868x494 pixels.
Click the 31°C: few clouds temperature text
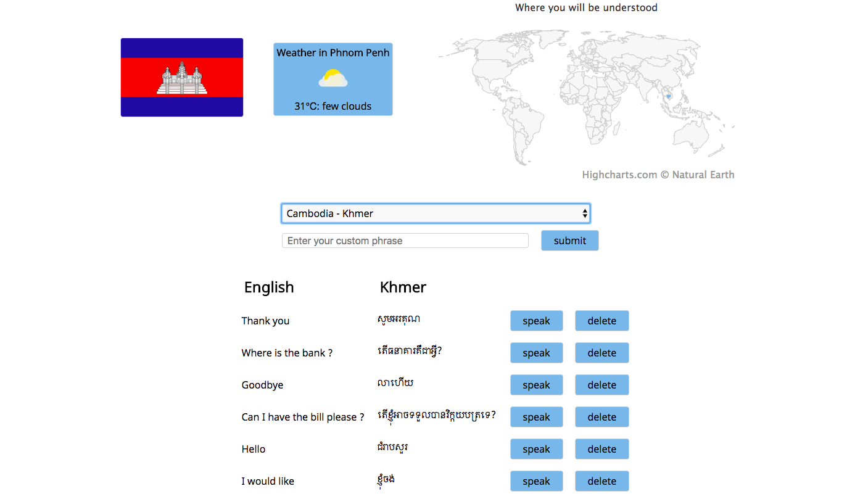click(333, 106)
